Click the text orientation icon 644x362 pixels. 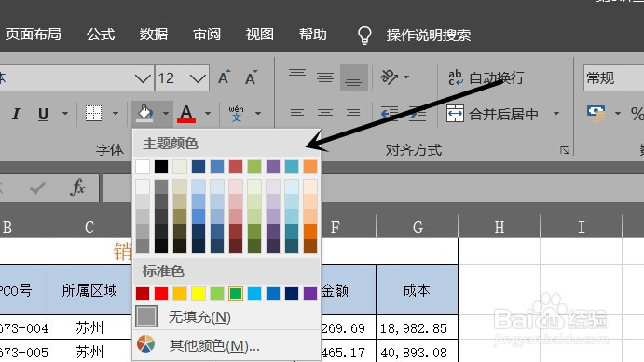pos(389,77)
